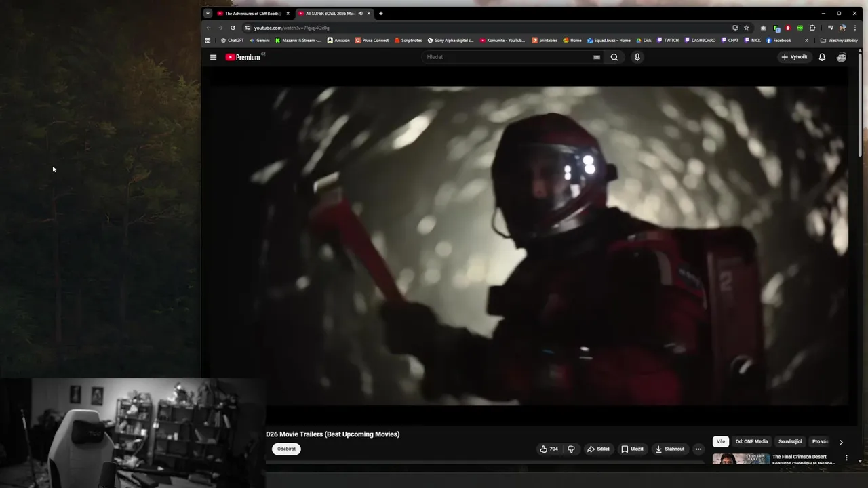Open Facebook bookmark

click(778, 41)
